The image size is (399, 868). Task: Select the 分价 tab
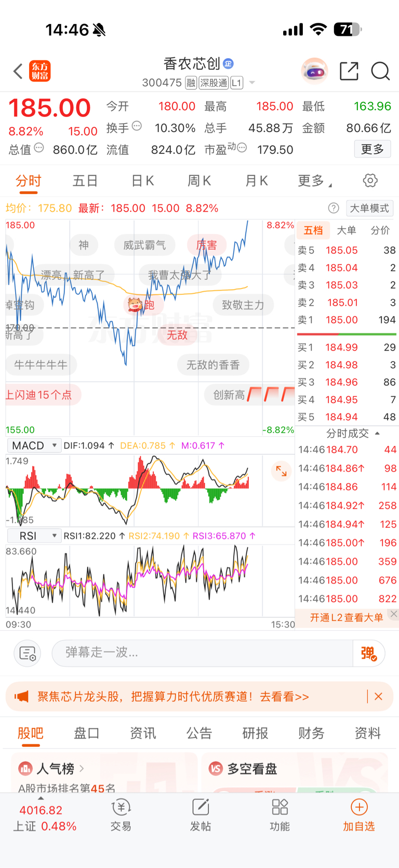click(x=380, y=230)
